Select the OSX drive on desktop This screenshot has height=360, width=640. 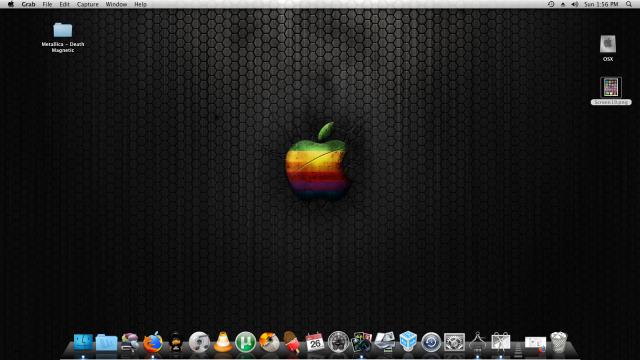click(608, 48)
